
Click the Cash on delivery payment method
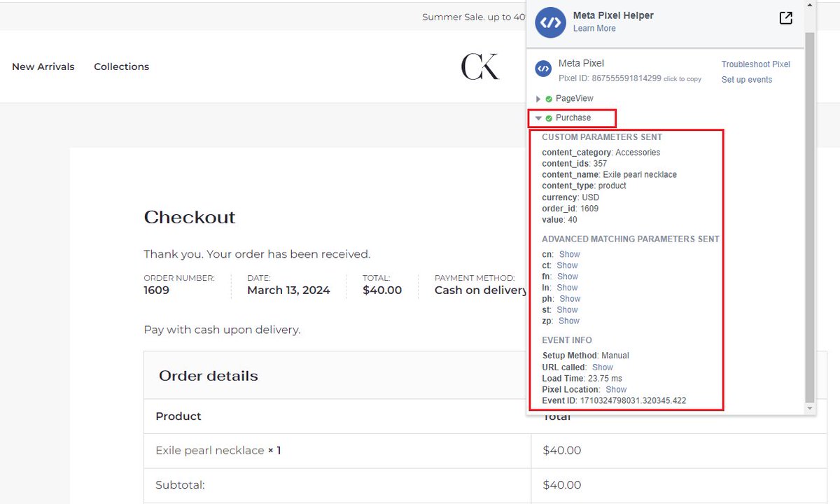click(x=481, y=290)
